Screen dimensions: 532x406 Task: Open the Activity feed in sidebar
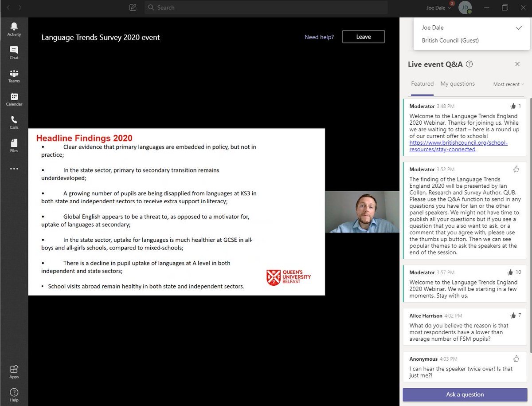[x=14, y=29]
